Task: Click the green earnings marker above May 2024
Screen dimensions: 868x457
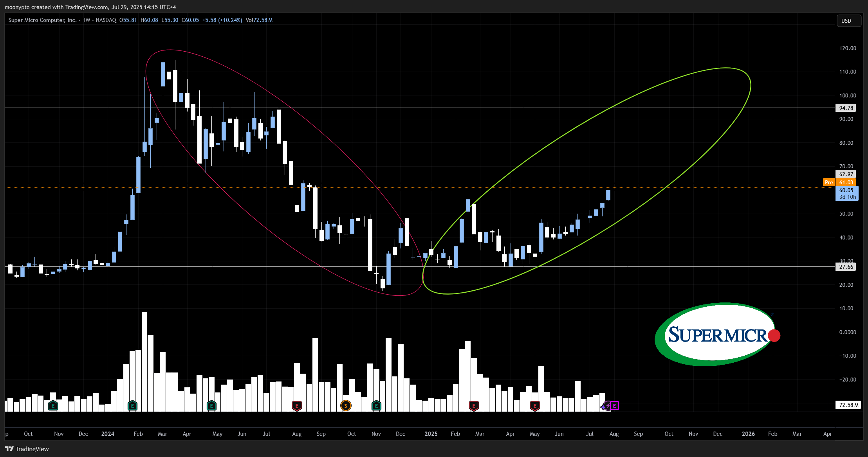Action: [x=211, y=406]
